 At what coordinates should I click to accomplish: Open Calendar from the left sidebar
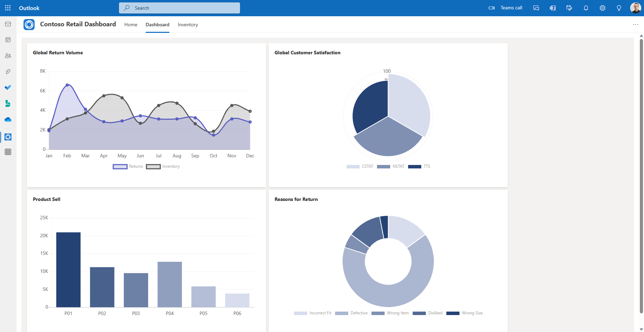click(8, 40)
